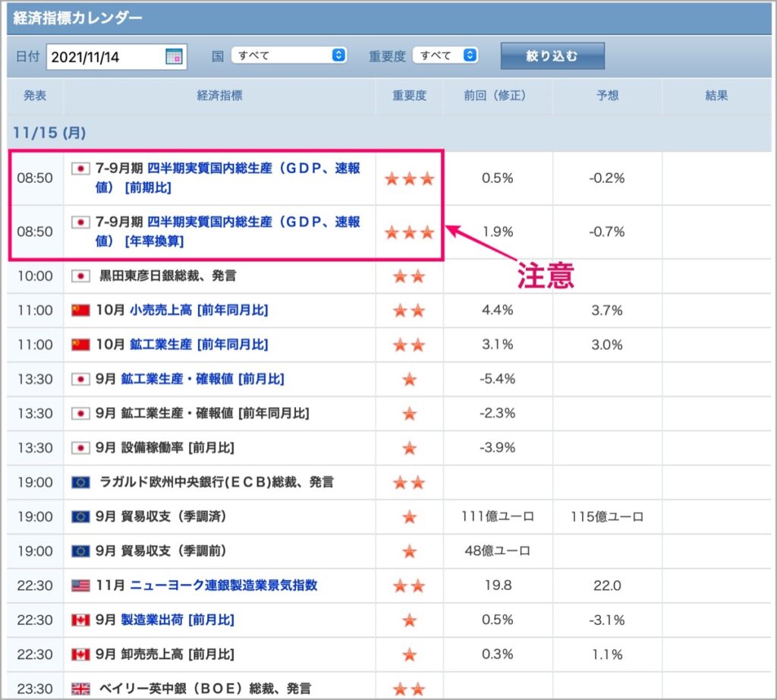
Task: Click the 48億ユーロ previous value
Action: tap(498, 550)
